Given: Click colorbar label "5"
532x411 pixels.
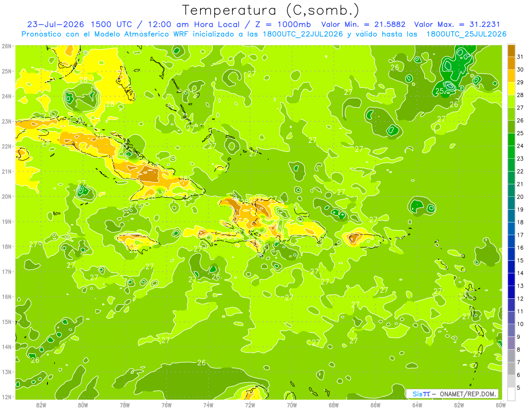Looking at the screenshot, I should click(x=519, y=388).
